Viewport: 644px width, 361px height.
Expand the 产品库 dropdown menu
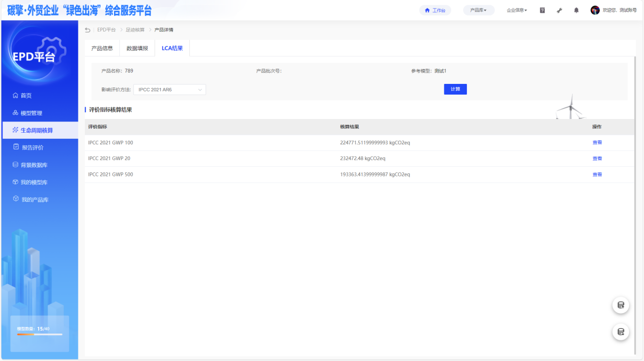click(x=478, y=10)
